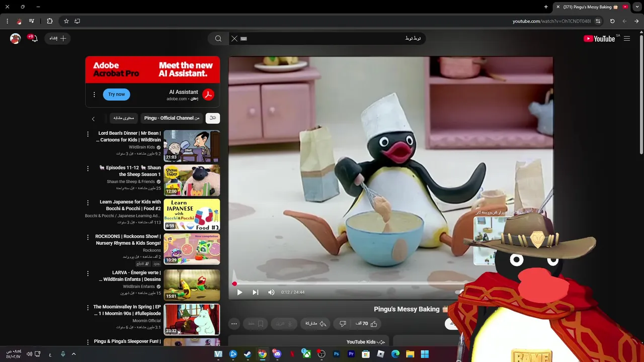Open options for Lord Bean's Dinner video

88,134
